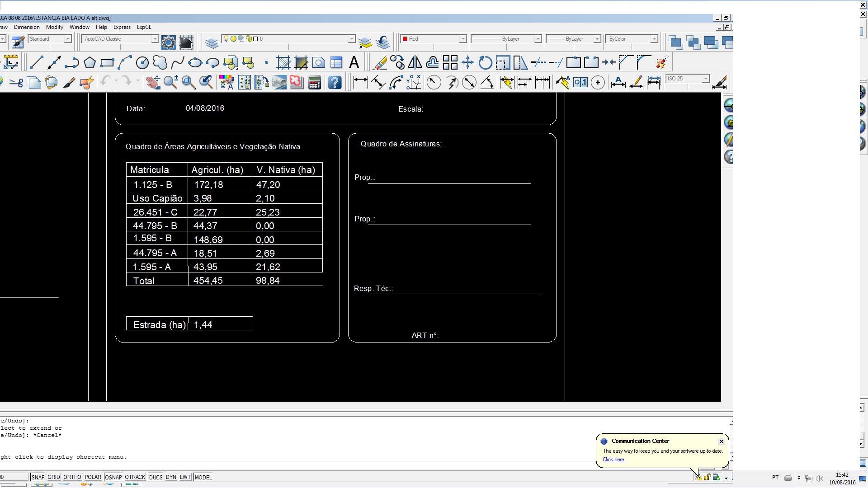868x488 pixels.
Task: Insert a Table with the table icon
Action: [336, 63]
